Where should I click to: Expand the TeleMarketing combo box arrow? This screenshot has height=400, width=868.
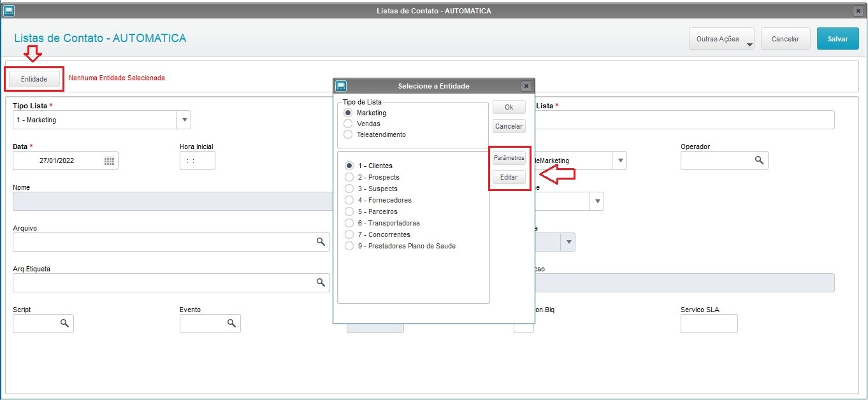(x=619, y=161)
